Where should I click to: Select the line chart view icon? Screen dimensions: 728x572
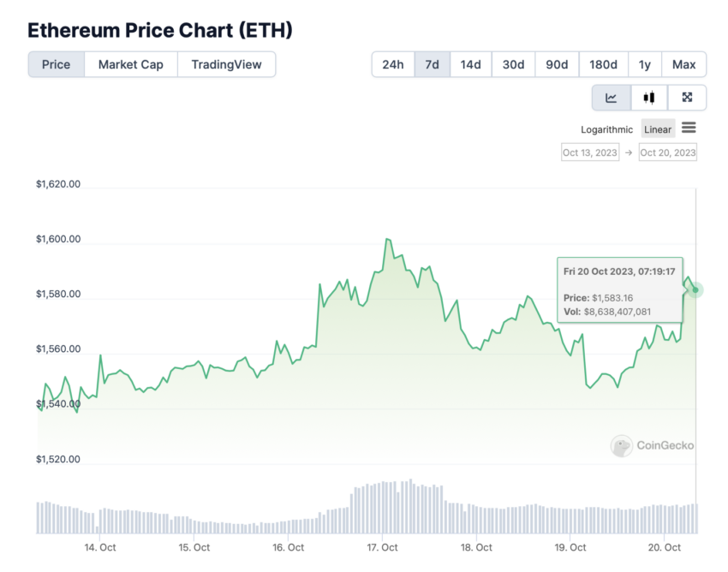pos(611,98)
